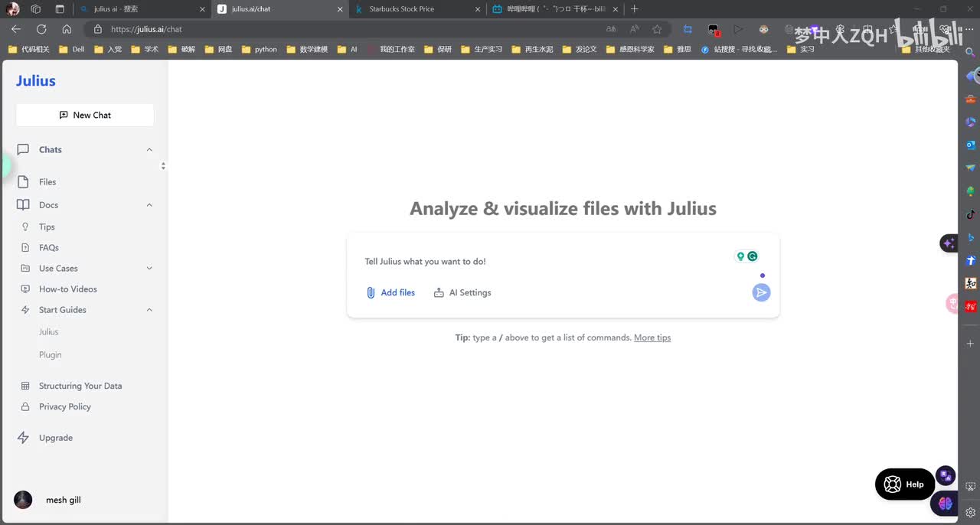Follow the More tips link
980x525 pixels.
point(652,337)
